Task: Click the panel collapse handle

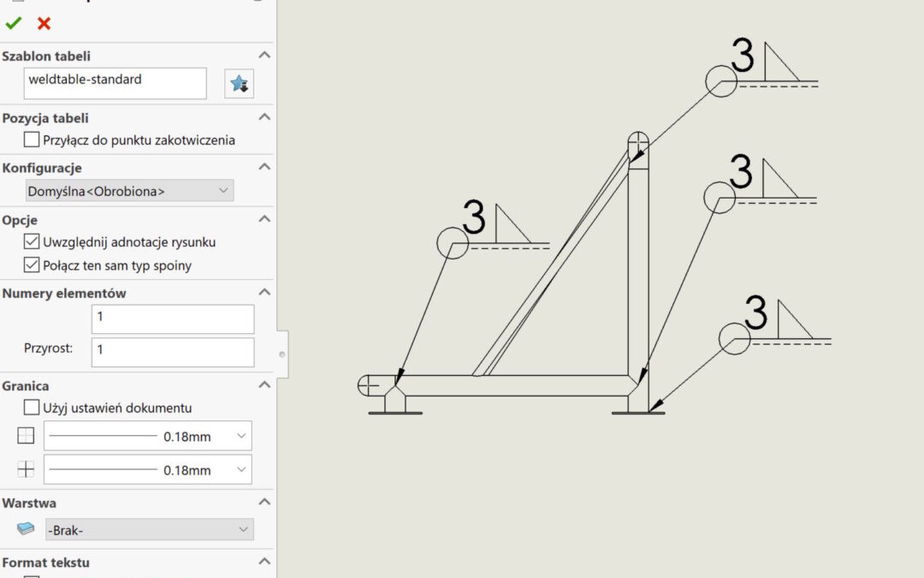Action: (x=282, y=354)
